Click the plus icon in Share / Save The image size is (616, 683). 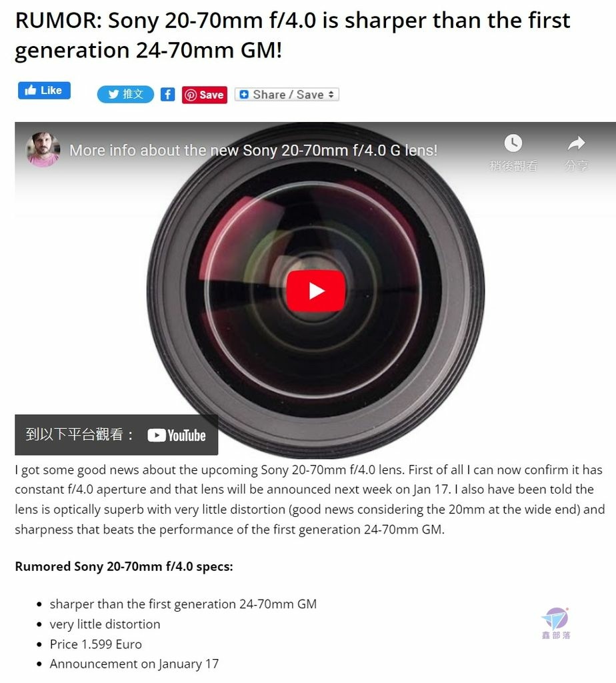(x=244, y=95)
